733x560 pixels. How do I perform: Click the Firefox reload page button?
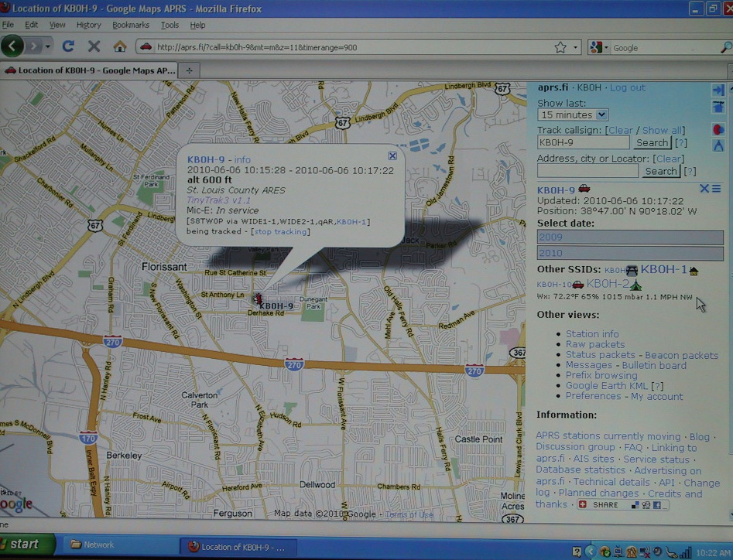[68, 46]
